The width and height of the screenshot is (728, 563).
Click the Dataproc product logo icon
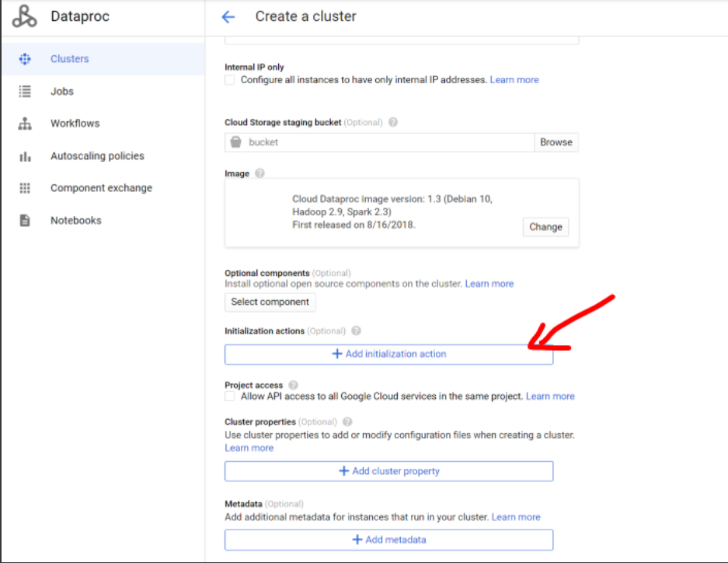click(24, 16)
